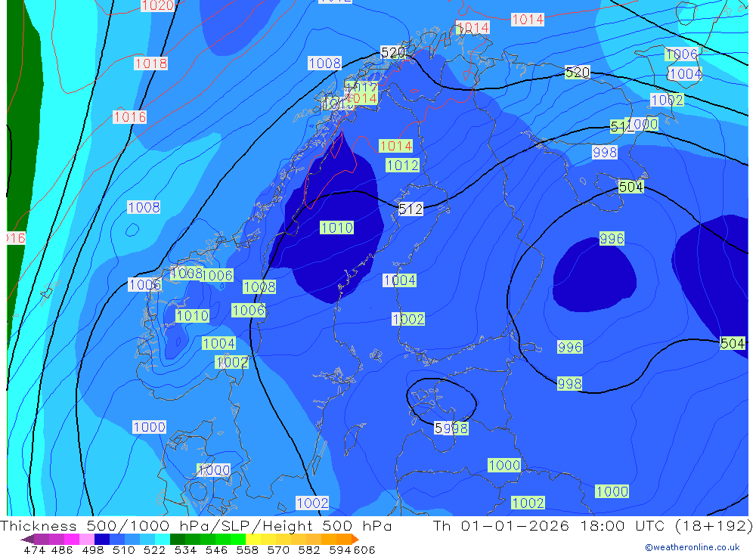This screenshot has width=756, height=554.
Task: Click the 1000 label over Denmark
Action: (x=214, y=470)
